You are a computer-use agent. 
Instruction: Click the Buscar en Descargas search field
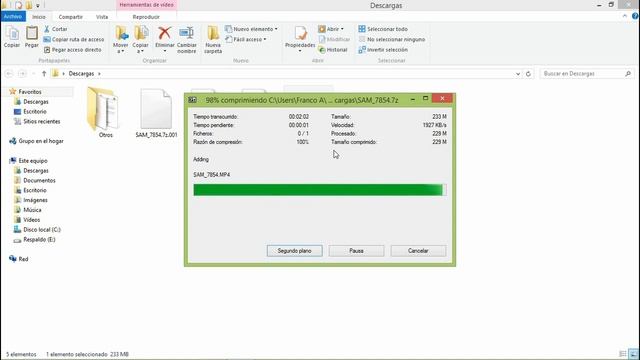[x=586, y=74]
